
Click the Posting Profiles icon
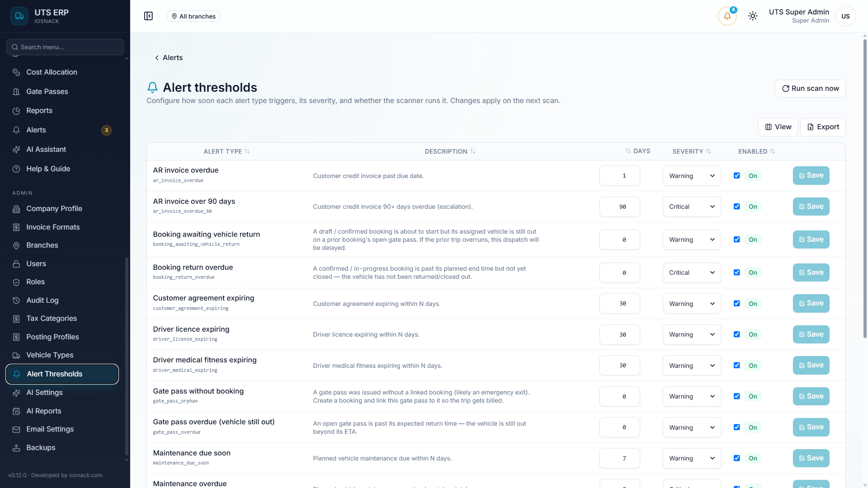16,337
